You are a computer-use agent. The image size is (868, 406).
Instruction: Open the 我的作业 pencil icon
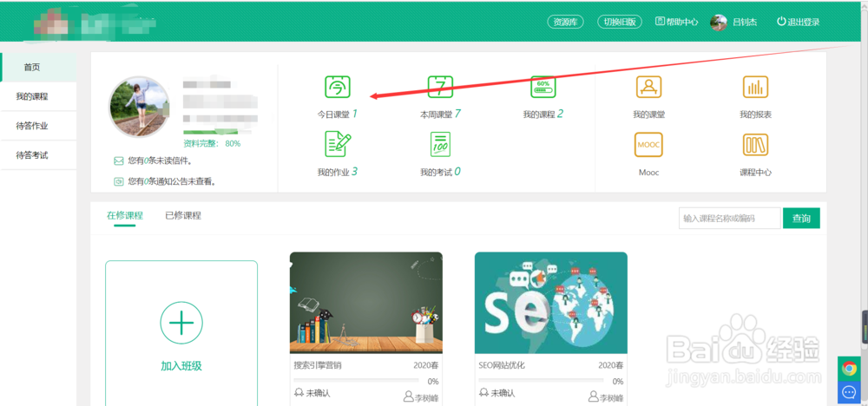coord(337,144)
